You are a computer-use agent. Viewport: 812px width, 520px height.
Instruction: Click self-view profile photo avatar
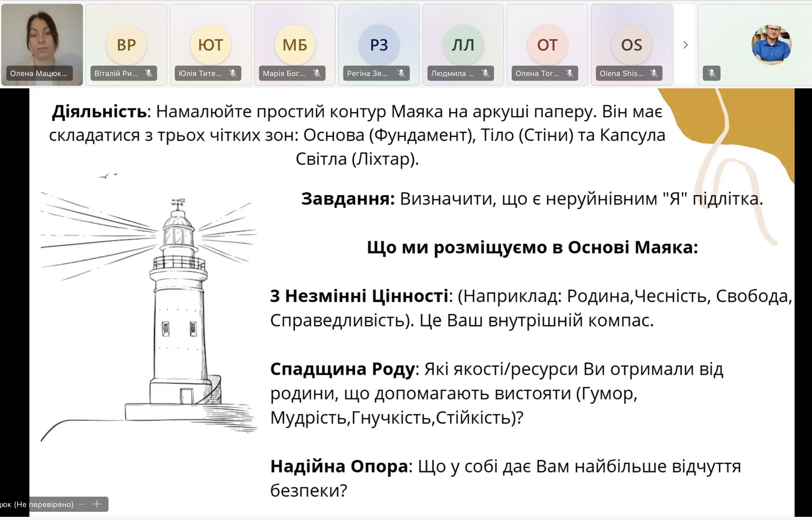[771, 44]
